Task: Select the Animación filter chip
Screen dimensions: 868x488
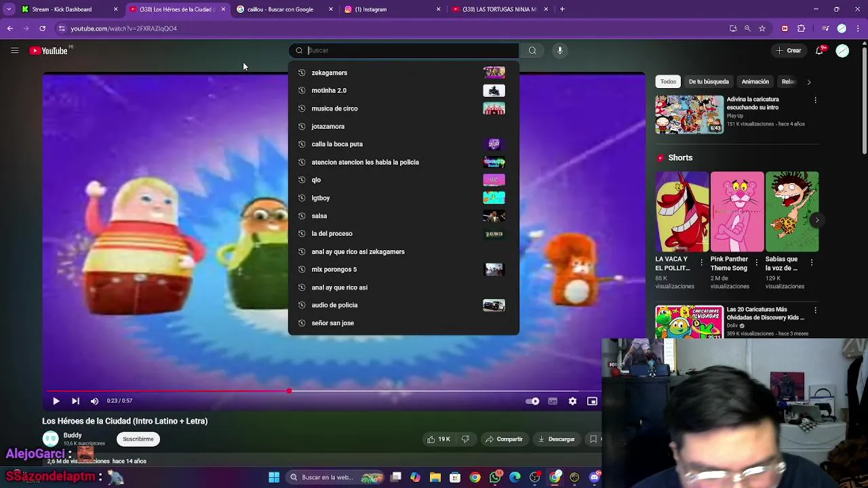Action: (755, 81)
